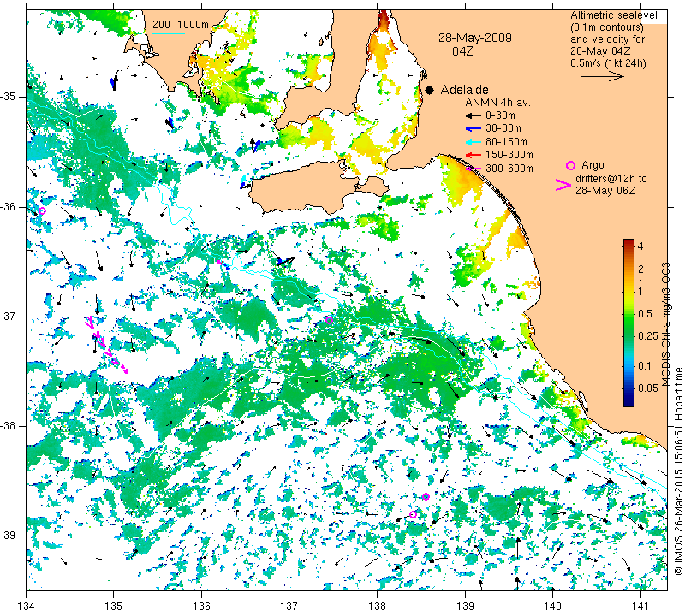Click the 200 1000m contour label

181,25
